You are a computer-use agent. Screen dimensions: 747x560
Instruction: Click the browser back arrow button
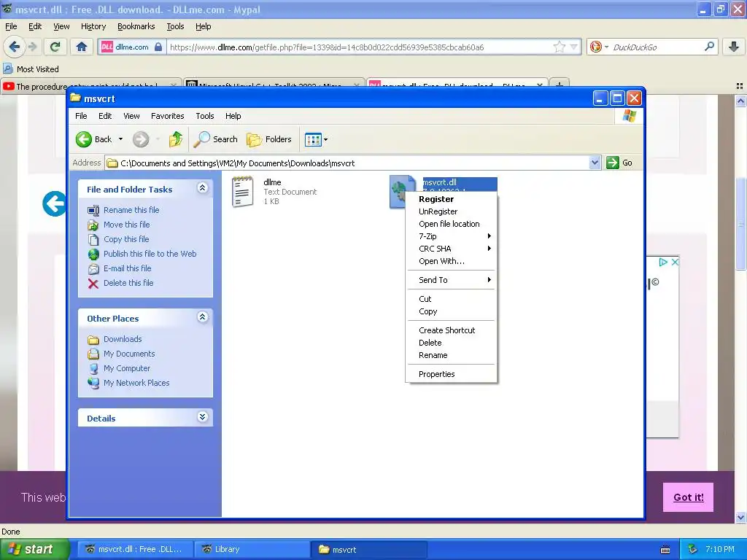click(15, 47)
